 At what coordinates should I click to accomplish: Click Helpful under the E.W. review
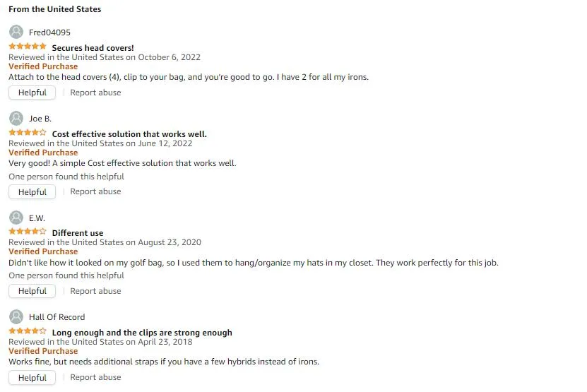32,291
